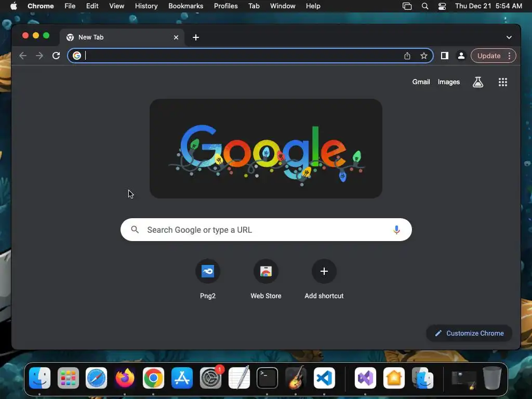532x399 pixels.
Task: Launch Safari from the Dock
Action: click(96, 378)
